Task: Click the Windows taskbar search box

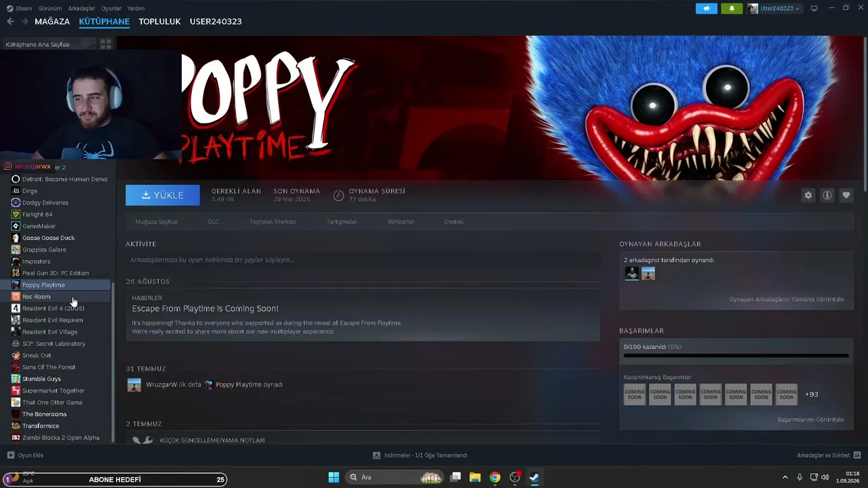Action: tap(395, 477)
